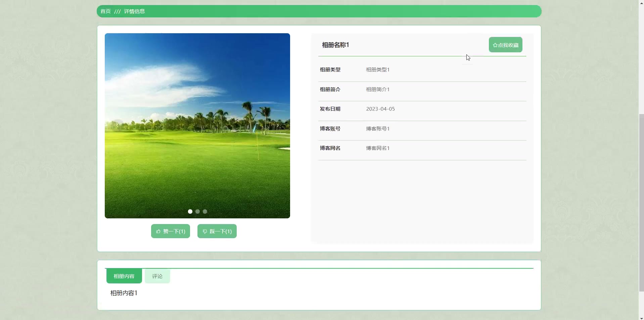Click the date value 2023-04-05

click(x=380, y=109)
